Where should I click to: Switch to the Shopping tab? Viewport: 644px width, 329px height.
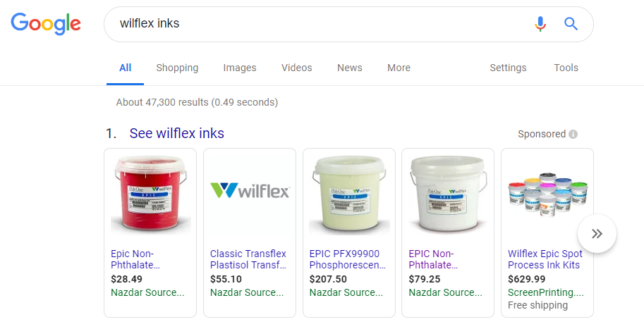(177, 68)
